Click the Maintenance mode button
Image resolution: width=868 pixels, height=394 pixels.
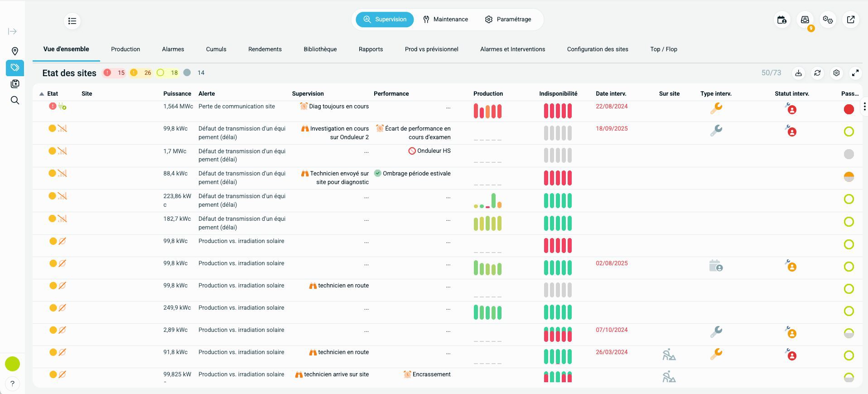[x=445, y=19]
